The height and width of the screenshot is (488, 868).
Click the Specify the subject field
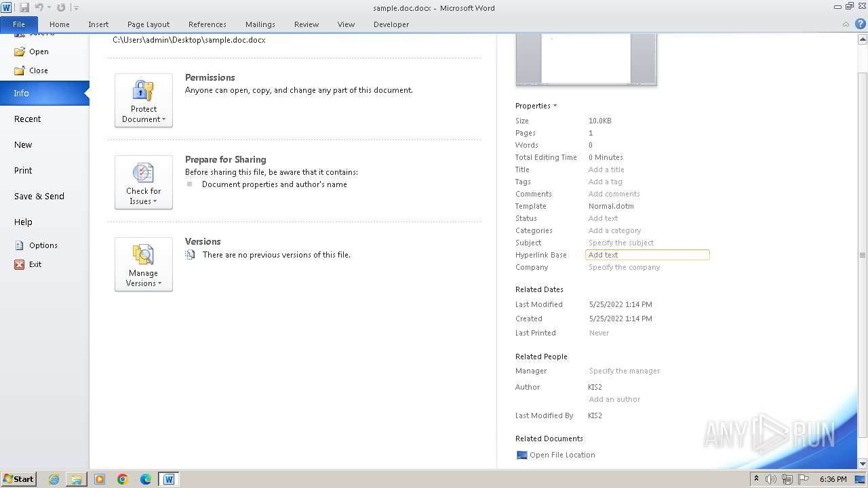(621, 243)
